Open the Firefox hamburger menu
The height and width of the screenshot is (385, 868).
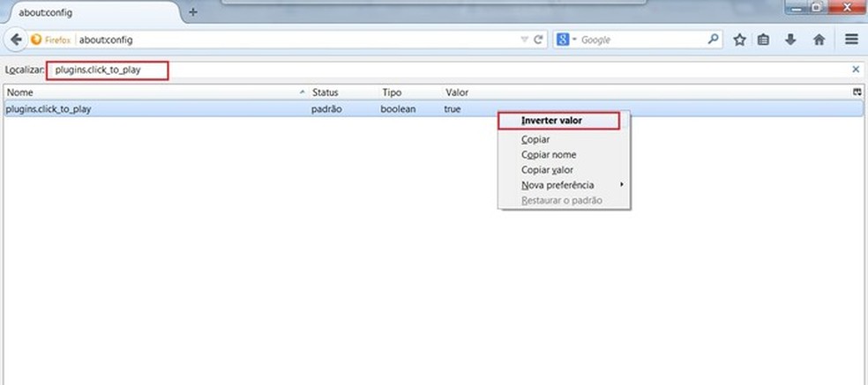point(851,40)
